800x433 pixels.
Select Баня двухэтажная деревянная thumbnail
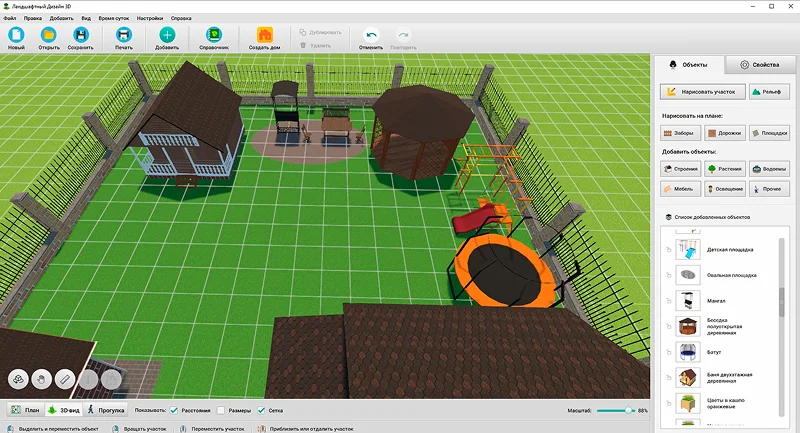tap(688, 377)
